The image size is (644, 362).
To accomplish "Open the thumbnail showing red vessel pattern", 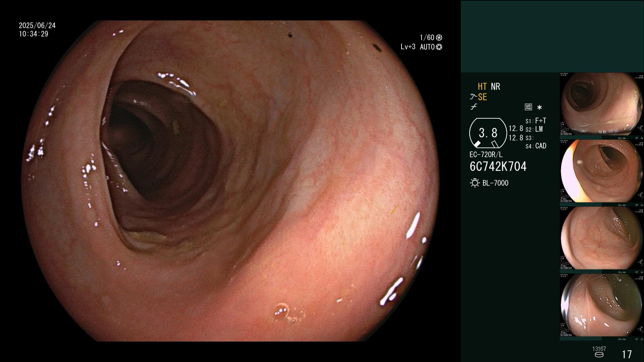I will pos(602,240).
